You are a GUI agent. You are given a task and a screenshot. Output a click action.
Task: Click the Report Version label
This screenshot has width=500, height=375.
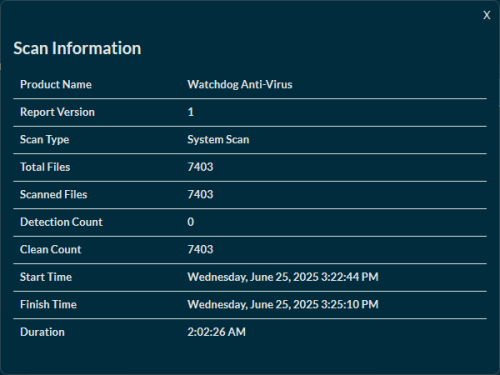click(x=57, y=112)
